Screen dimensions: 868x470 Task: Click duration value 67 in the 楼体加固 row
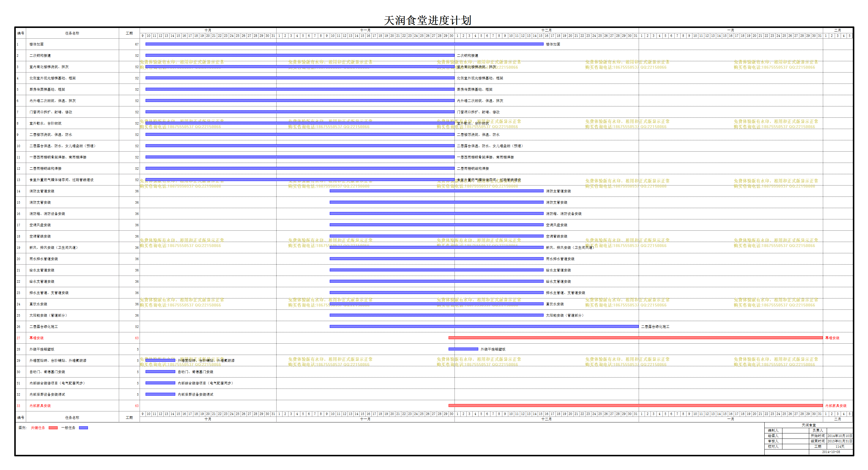click(137, 45)
